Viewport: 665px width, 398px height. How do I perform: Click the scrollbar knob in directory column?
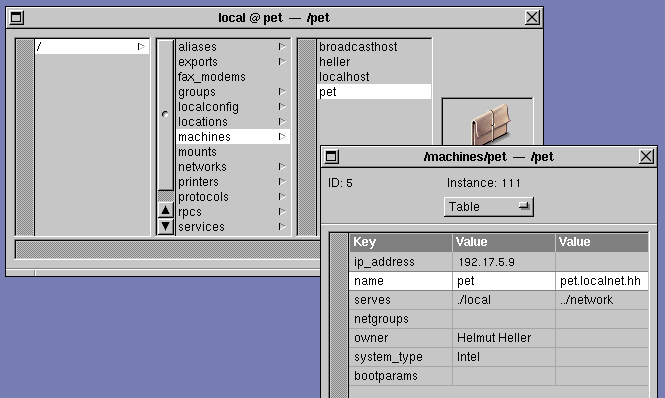click(165, 115)
